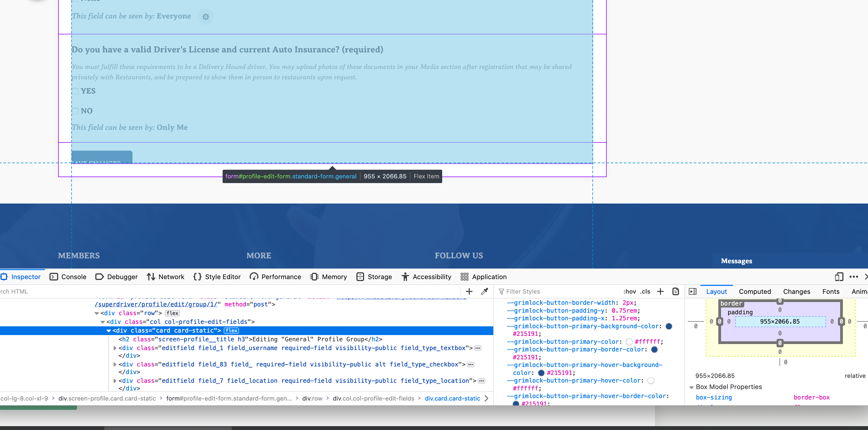Expand ellipsis of field_location div

click(482, 381)
